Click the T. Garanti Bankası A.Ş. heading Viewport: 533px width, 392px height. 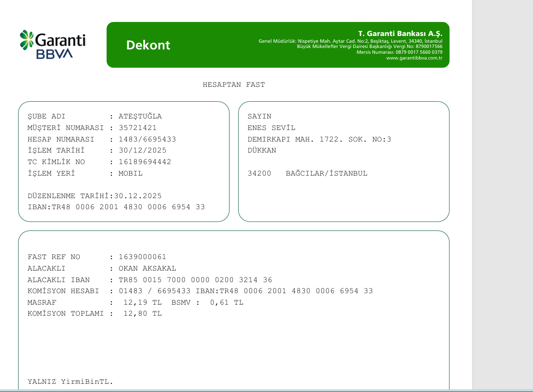400,34
